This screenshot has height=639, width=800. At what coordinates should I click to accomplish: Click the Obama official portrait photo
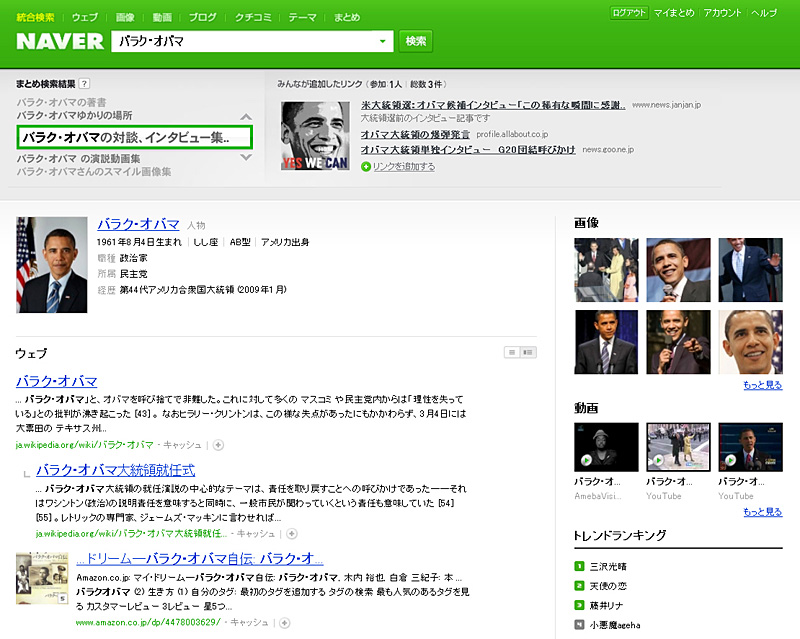click(x=52, y=265)
